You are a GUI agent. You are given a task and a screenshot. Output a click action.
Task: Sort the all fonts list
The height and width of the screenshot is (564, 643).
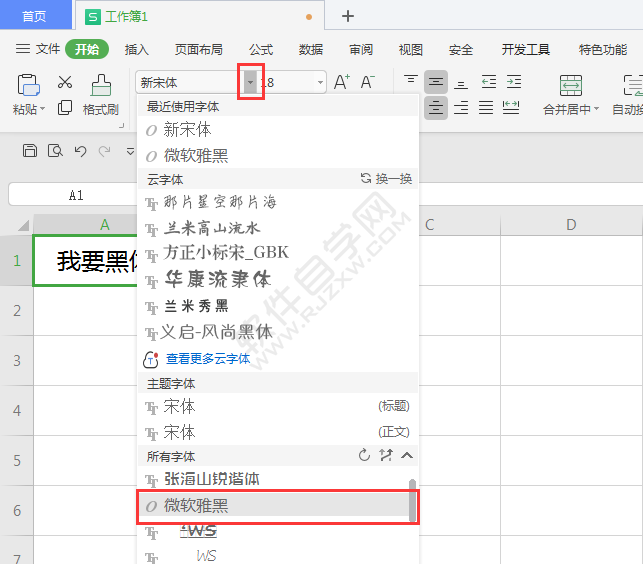[x=385, y=455]
